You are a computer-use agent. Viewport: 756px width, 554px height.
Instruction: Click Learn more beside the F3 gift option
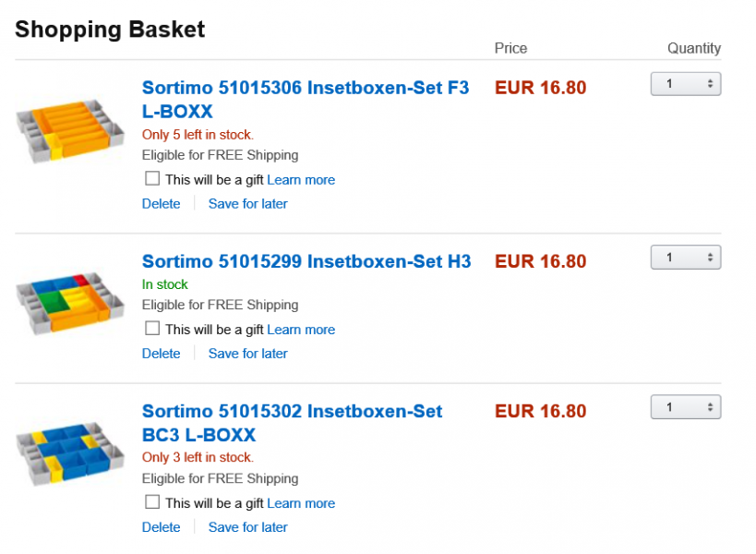point(301,180)
